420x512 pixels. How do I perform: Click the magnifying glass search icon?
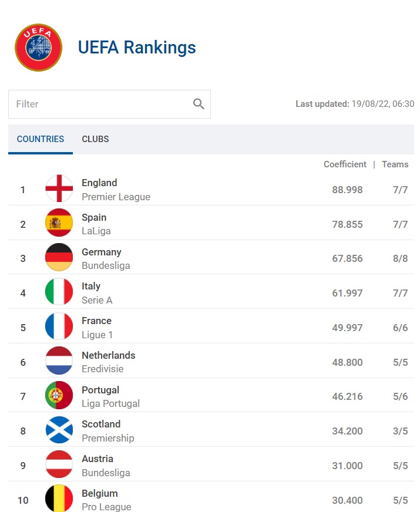199,104
